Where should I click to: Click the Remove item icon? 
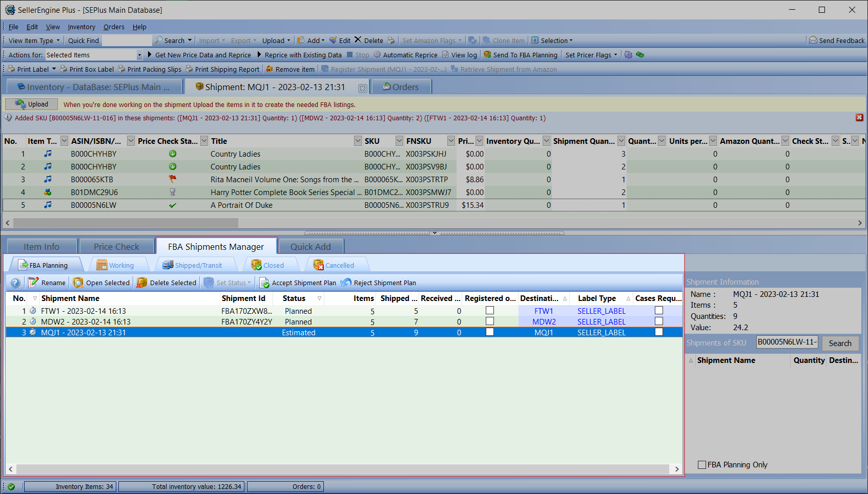click(x=269, y=69)
